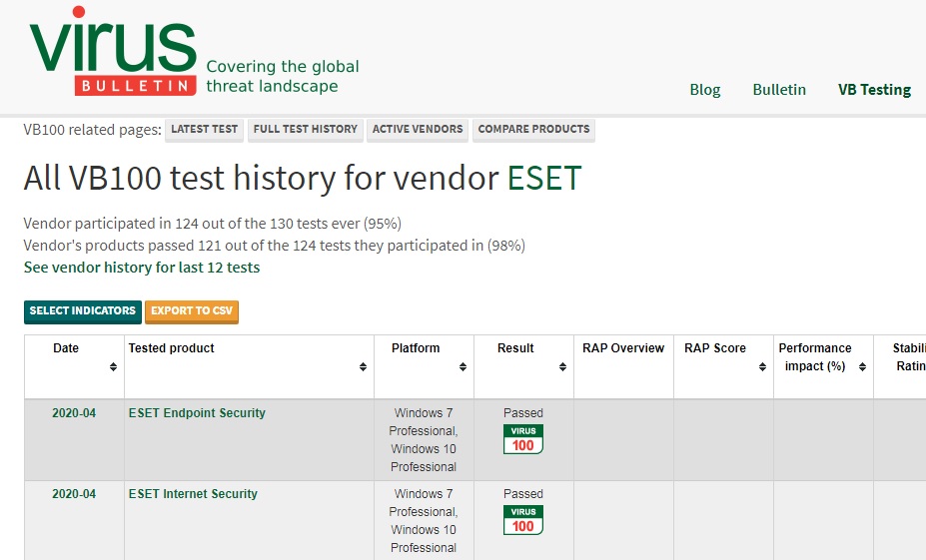Sort by Platform column arrows
This screenshot has width=926, height=560.
463,367
